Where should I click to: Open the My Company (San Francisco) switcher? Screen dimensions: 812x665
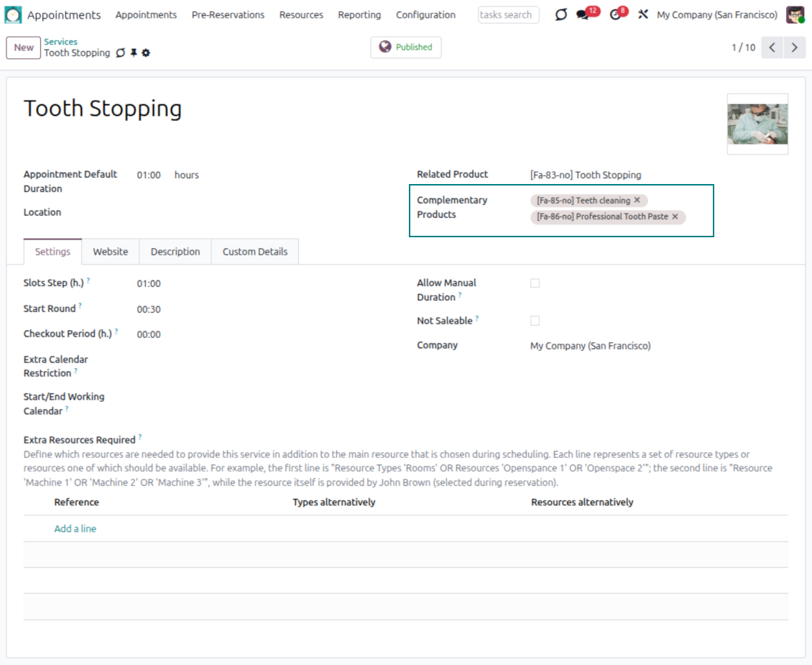[716, 15]
